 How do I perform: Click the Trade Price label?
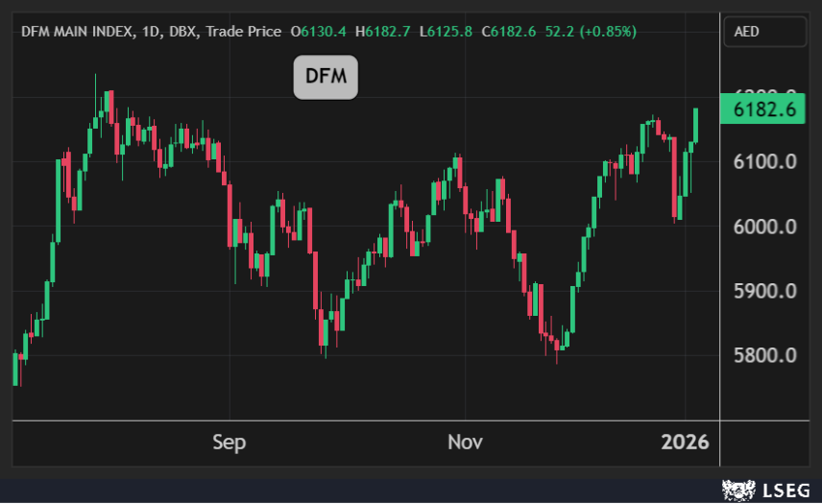pyautogui.click(x=244, y=32)
